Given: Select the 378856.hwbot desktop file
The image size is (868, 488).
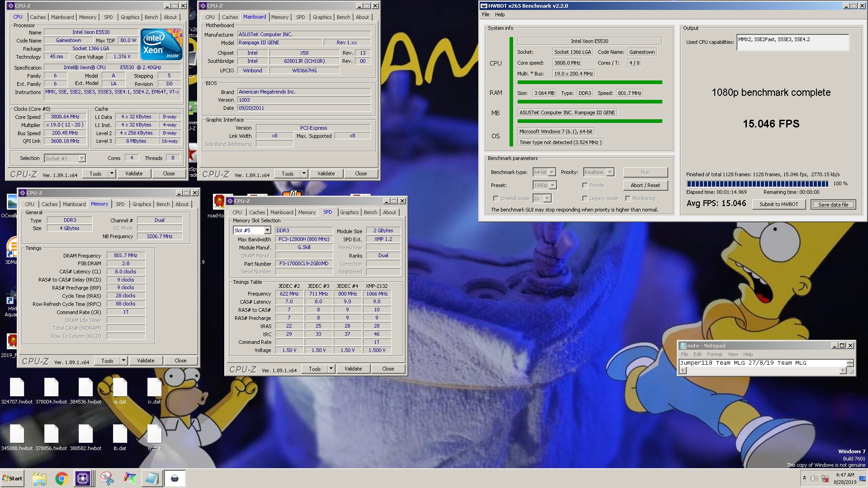Looking at the screenshot, I should (x=51, y=438).
